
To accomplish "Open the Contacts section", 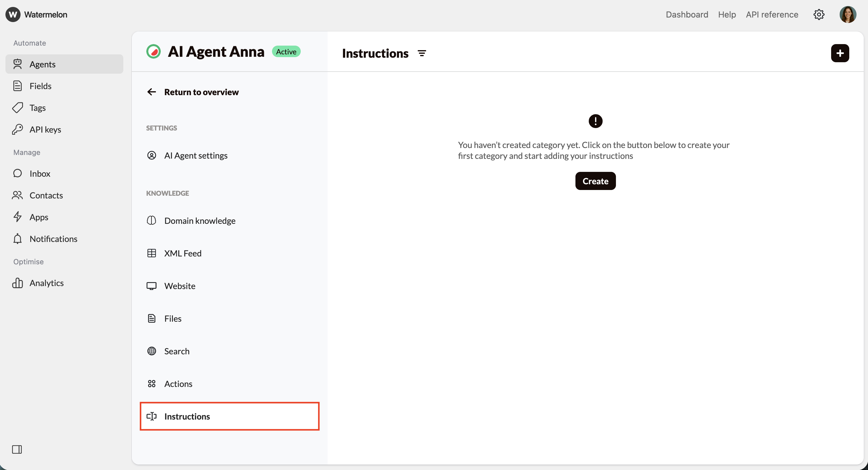I will pyautogui.click(x=47, y=195).
